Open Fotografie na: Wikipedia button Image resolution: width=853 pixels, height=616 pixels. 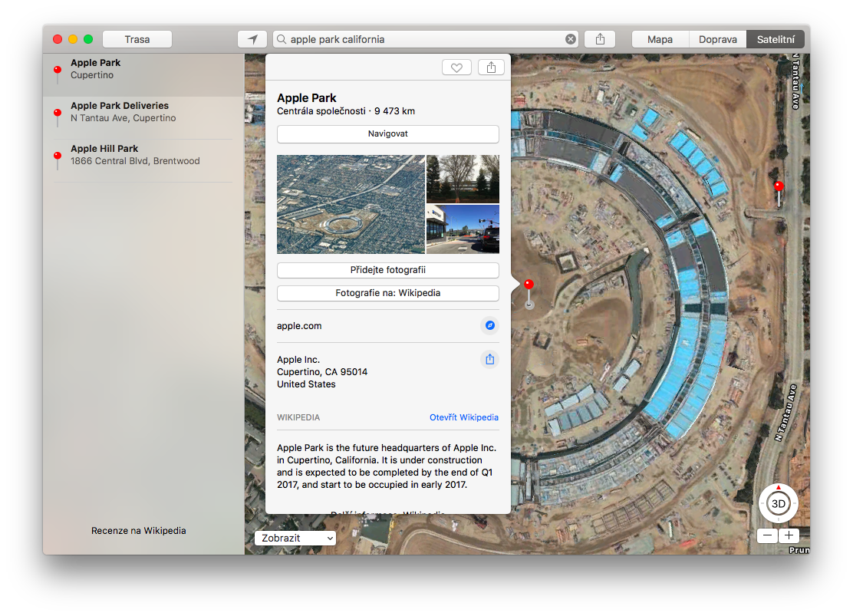point(388,293)
